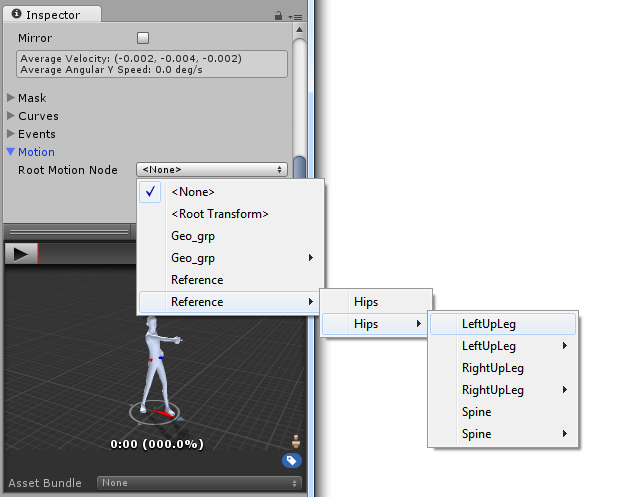618x497 pixels.
Task: Click the avatar icon in preview corner
Action: click(x=295, y=441)
